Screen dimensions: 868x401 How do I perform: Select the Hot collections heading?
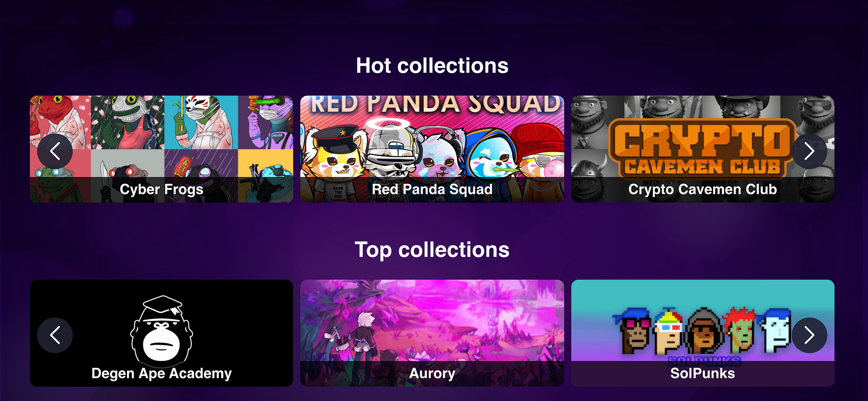pos(432,66)
